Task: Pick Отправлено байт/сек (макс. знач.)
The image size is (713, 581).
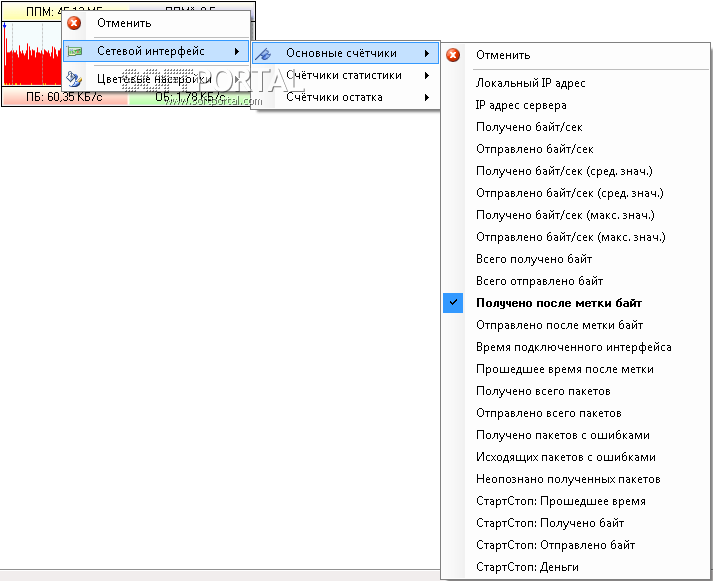Action: click(x=576, y=237)
